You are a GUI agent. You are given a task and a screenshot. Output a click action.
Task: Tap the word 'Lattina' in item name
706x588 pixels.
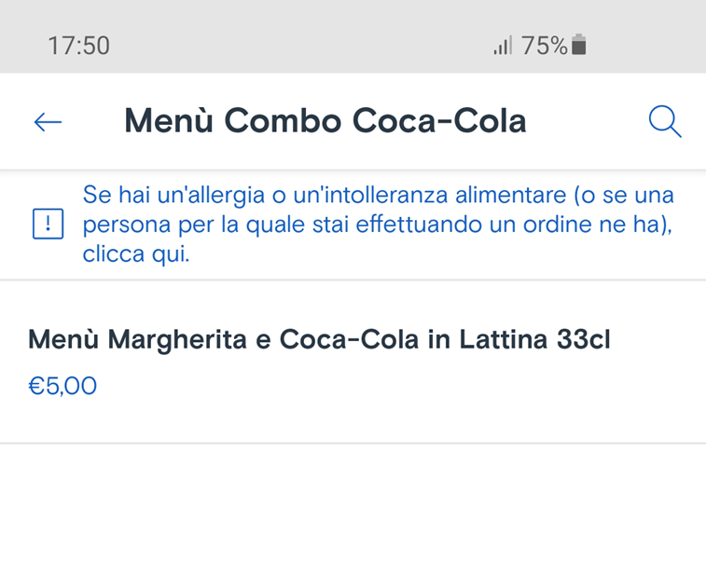click(x=502, y=339)
